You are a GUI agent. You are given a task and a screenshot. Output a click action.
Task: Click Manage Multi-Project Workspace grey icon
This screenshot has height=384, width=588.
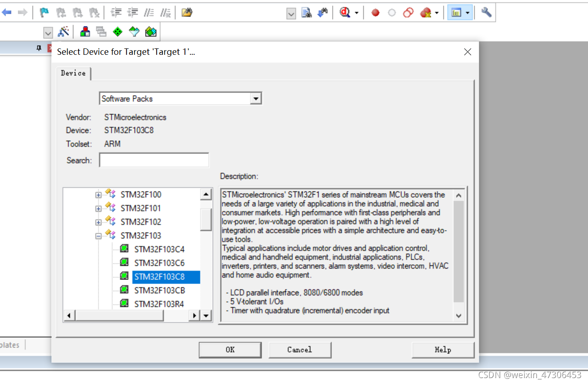click(101, 32)
